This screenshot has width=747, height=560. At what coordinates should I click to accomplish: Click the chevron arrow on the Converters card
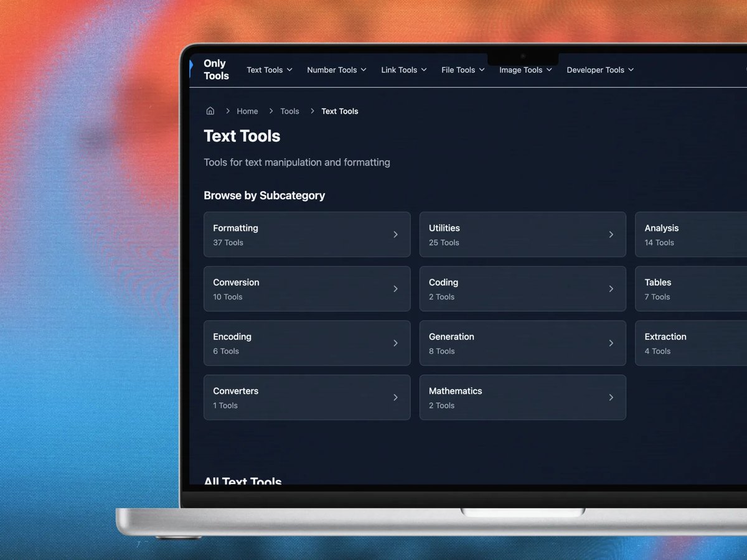click(x=395, y=398)
